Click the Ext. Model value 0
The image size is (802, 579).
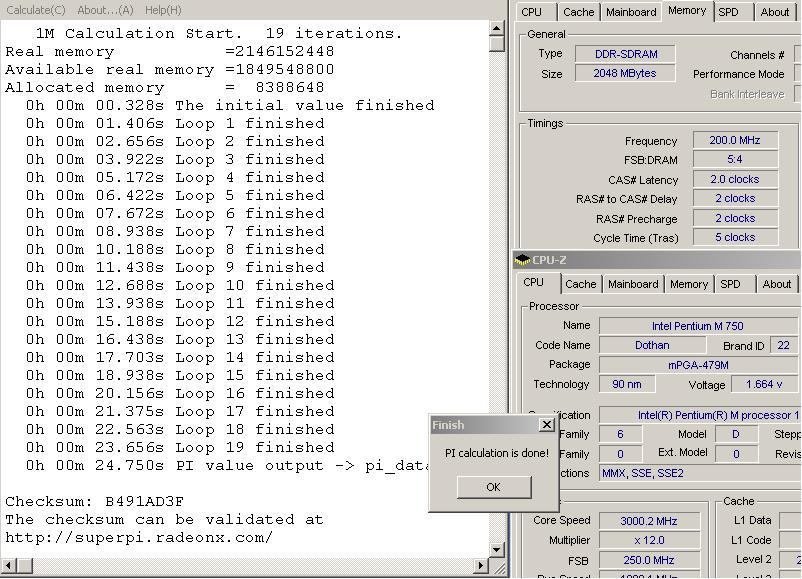click(x=736, y=454)
